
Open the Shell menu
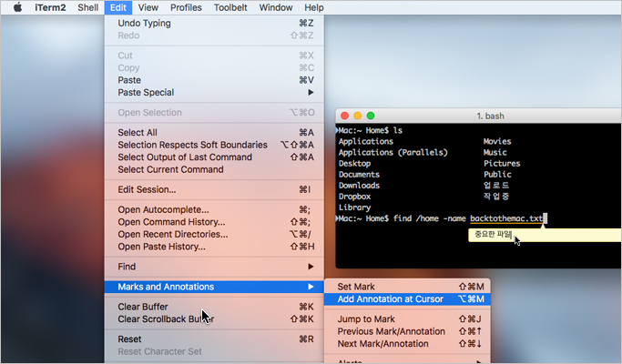point(87,7)
